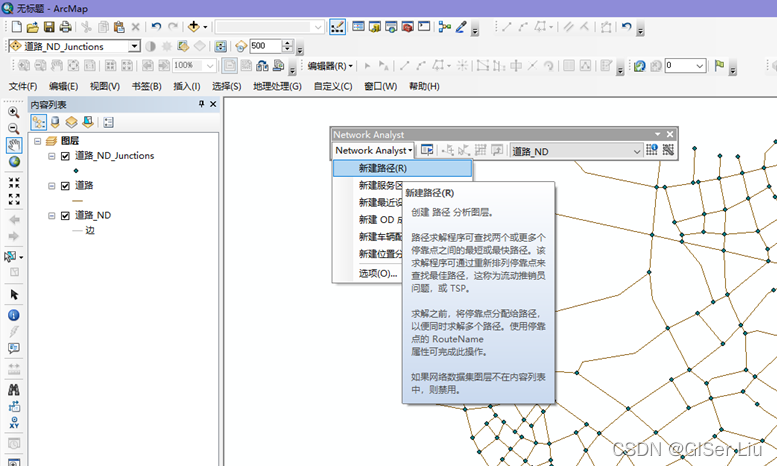Open the 地理处理(G) menu
Image resolution: width=777 pixels, height=466 pixels.
pyautogui.click(x=277, y=86)
